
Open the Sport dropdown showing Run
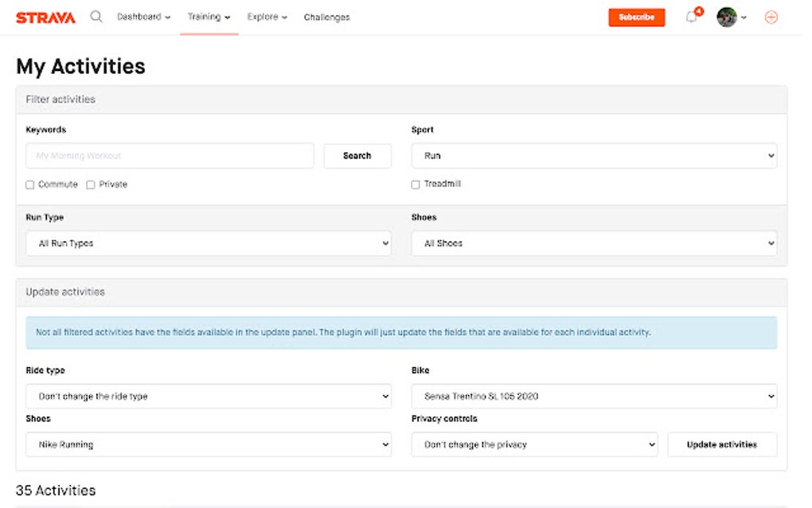(593, 155)
